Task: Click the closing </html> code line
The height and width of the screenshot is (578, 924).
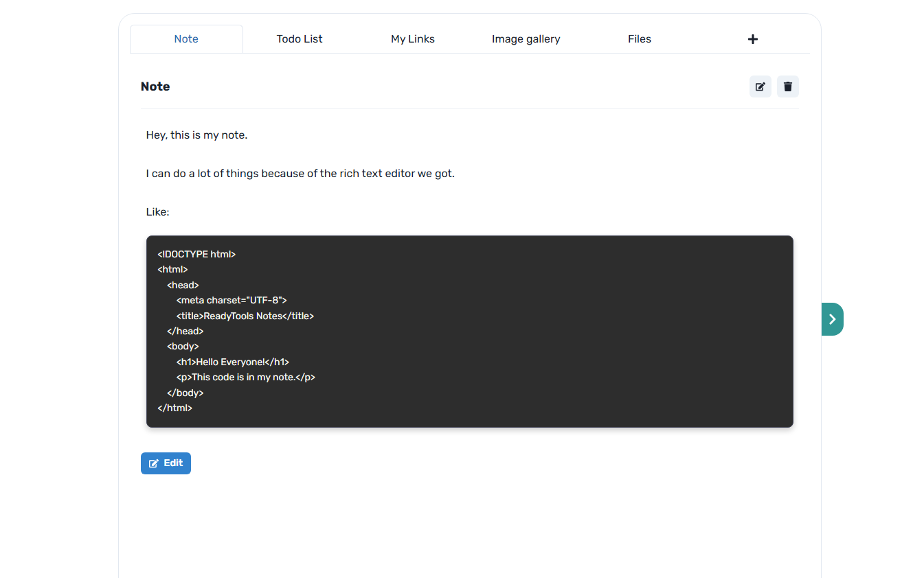Action: (x=175, y=408)
